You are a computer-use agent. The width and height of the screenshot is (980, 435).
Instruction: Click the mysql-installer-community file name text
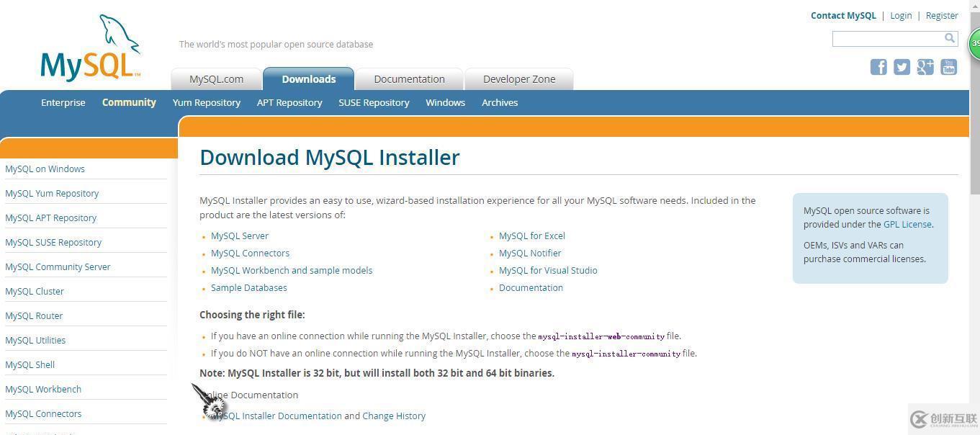[626, 354]
